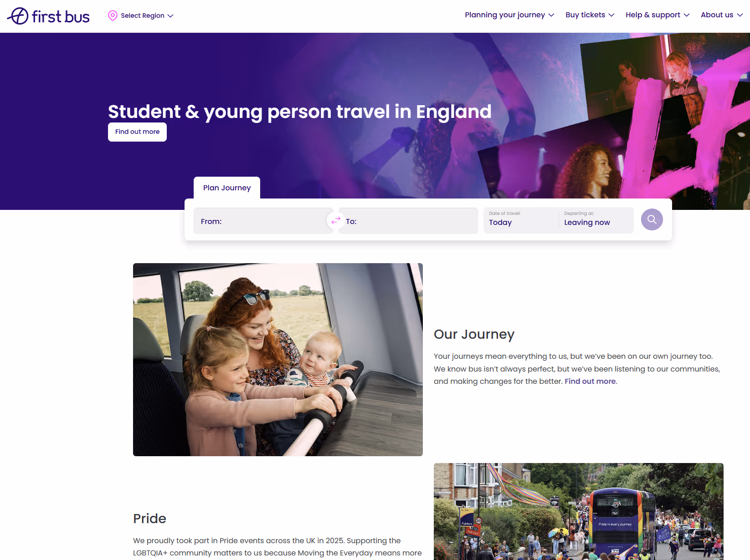Click the Find out more hero button
Screen dimensions: 750x560
[x=137, y=132]
